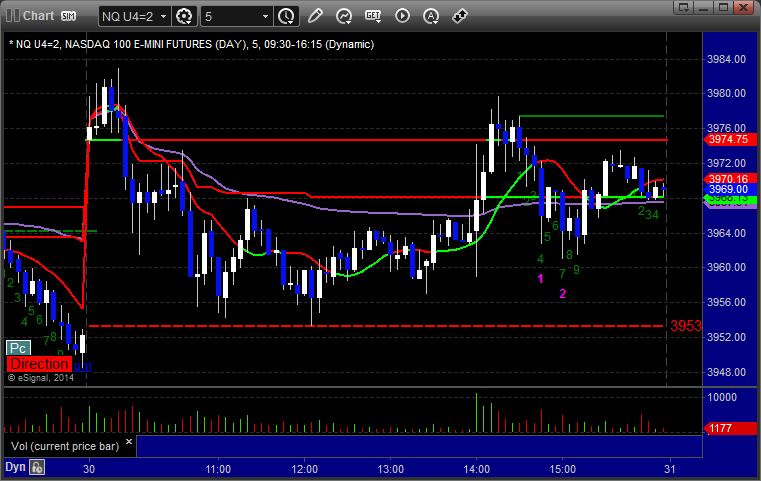The height and width of the screenshot is (481, 761).
Task: Click the Dyn time scale label
Action: click(x=15, y=467)
